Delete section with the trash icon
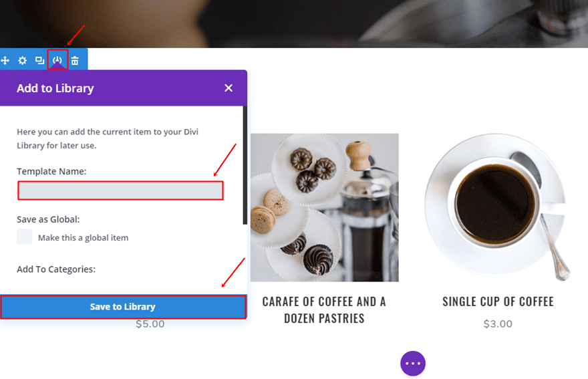Image resolution: width=588 pixels, height=379 pixels. (75, 60)
